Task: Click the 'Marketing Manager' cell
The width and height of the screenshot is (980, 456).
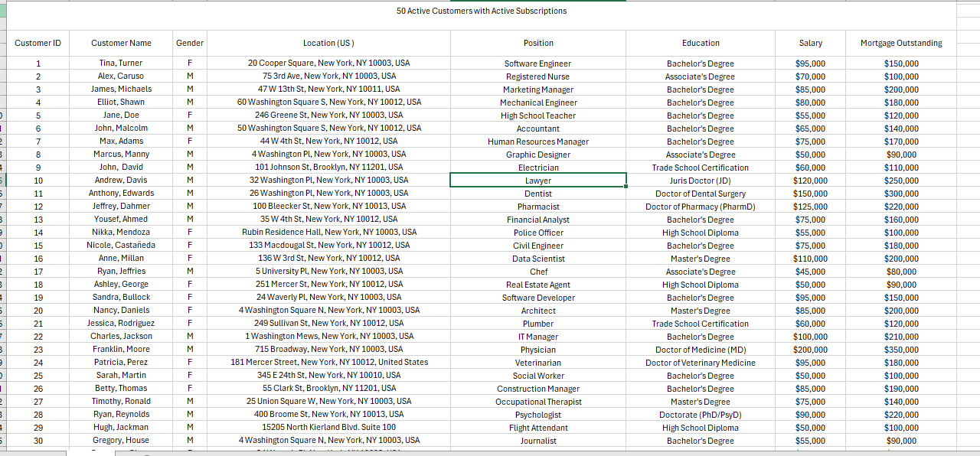Action: click(x=538, y=90)
